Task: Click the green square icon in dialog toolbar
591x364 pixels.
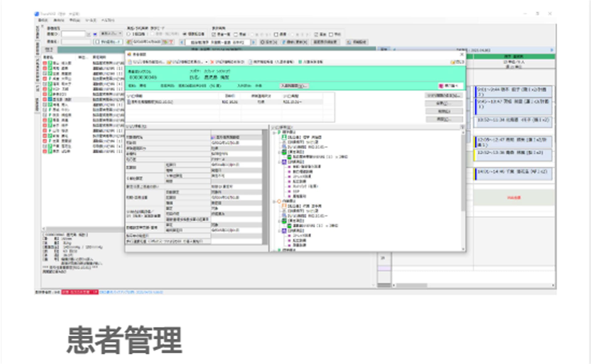Action: point(300,62)
